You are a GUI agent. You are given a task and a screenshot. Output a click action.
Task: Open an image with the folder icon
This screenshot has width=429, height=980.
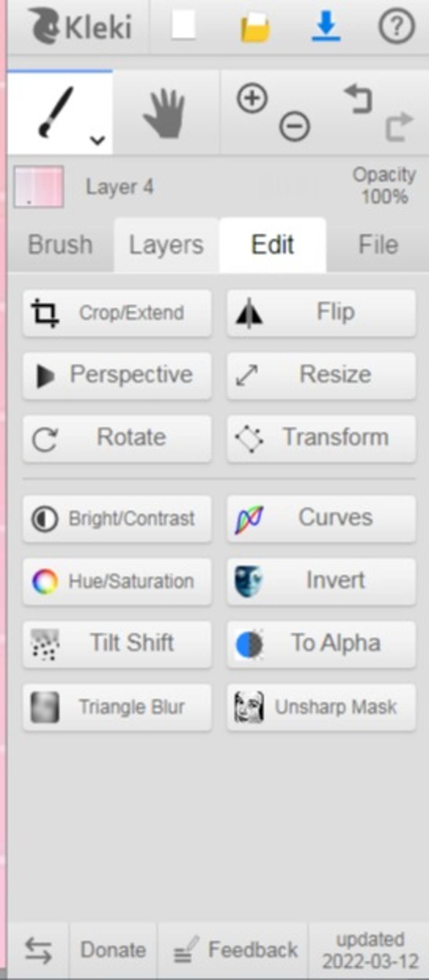click(254, 28)
